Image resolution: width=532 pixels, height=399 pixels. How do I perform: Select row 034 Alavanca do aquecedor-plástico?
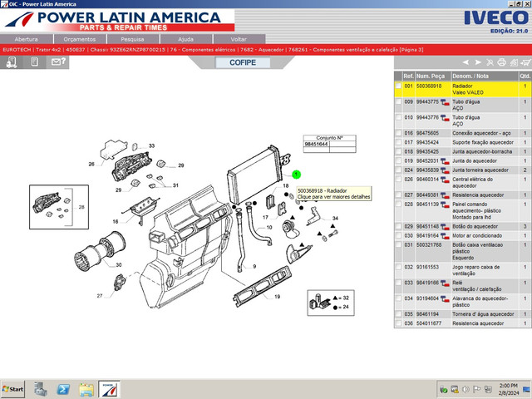pos(463,302)
